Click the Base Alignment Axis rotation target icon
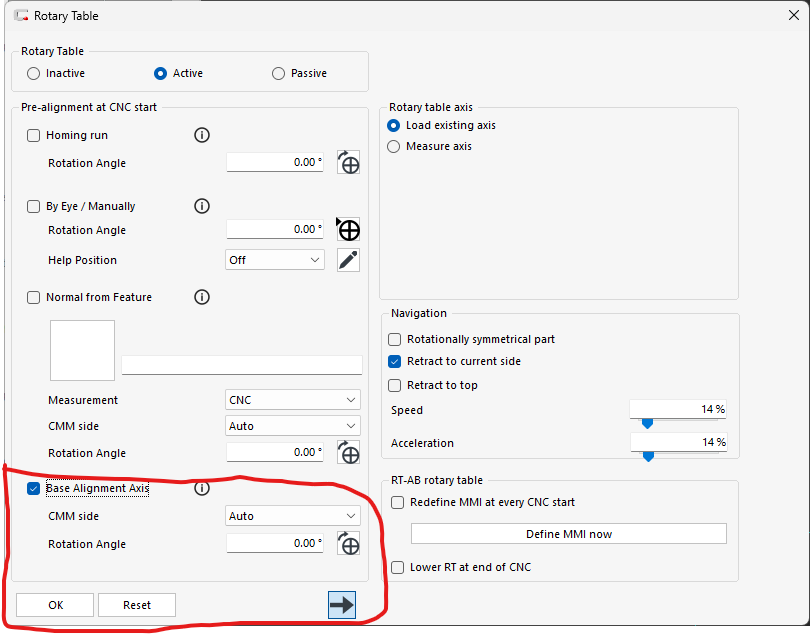Image resolution: width=810 pixels, height=634 pixels. [x=348, y=544]
